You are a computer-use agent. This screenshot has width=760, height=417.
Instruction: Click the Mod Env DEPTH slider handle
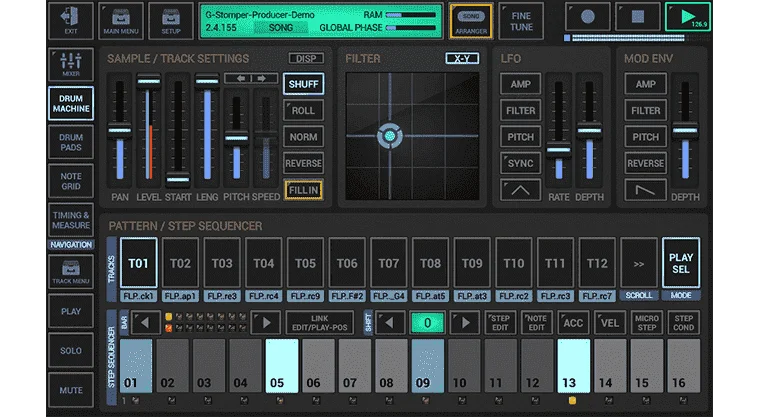pos(685,130)
